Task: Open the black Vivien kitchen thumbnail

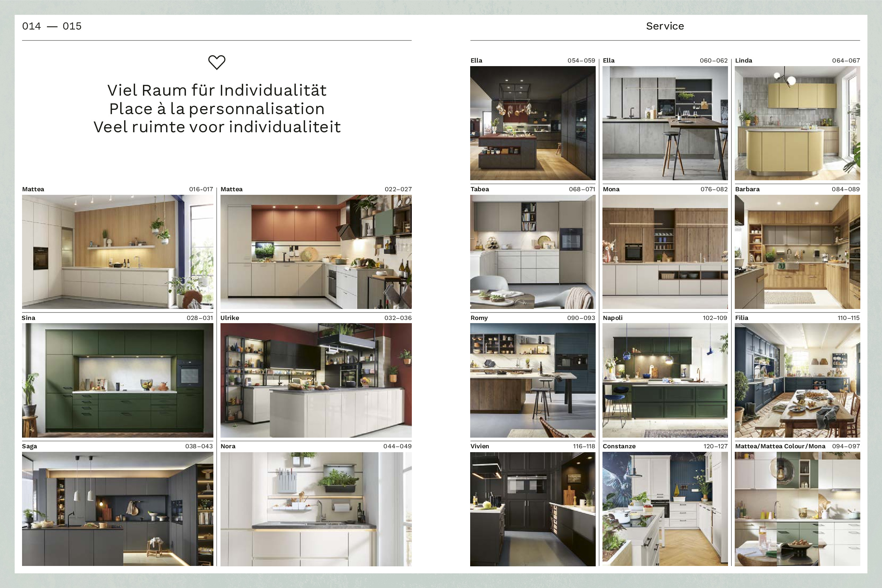Action: tap(532, 509)
